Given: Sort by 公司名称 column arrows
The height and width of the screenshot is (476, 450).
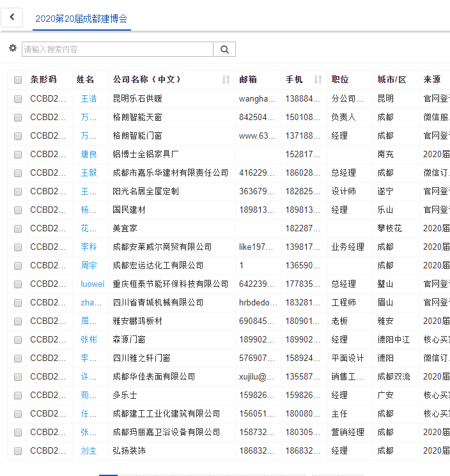Looking at the screenshot, I should click(226, 80).
